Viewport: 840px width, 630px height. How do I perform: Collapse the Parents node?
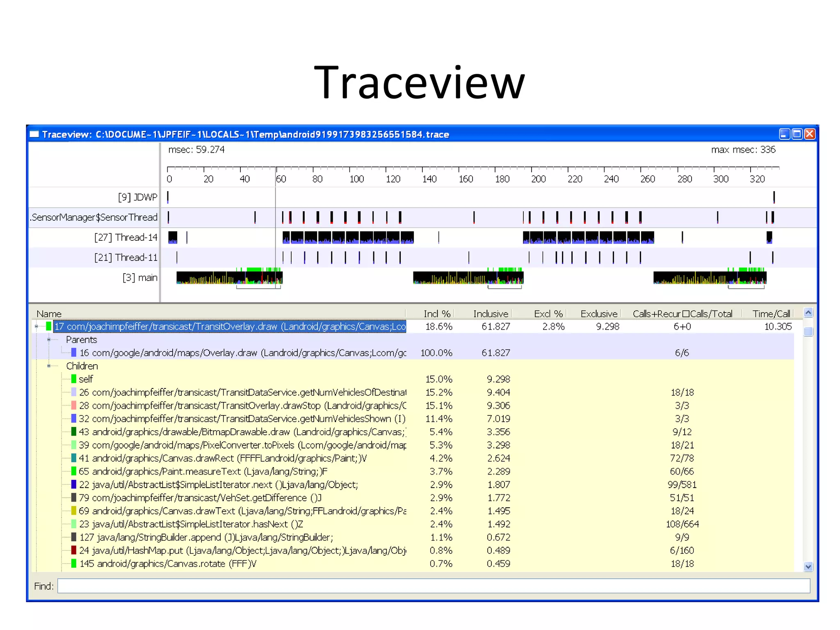pyautogui.click(x=49, y=340)
